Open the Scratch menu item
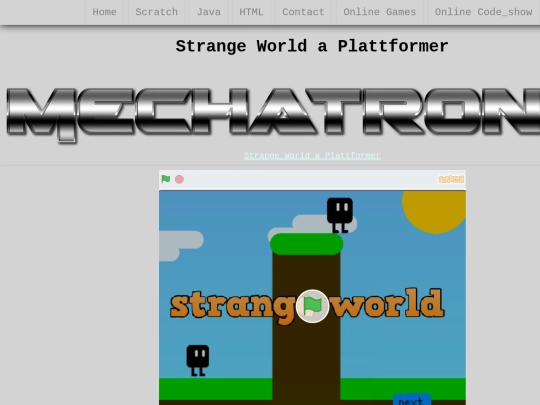The image size is (540, 405). pyautogui.click(x=156, y=12)
